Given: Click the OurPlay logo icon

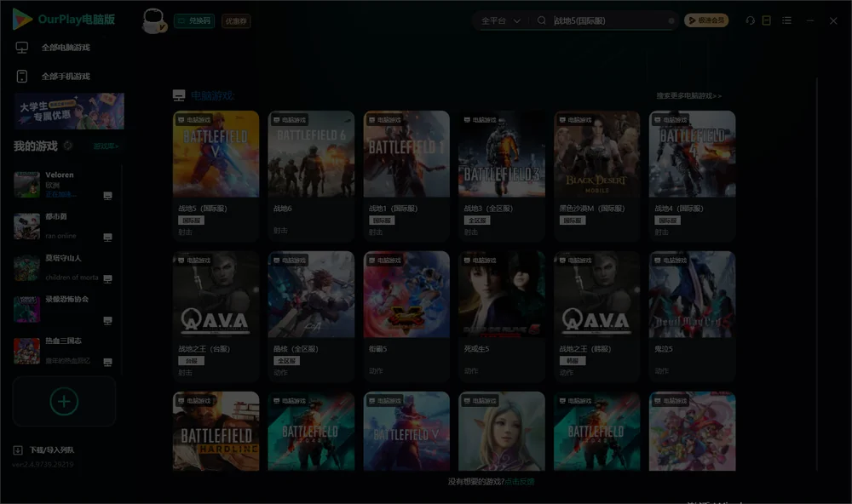Looking at the screenshot, I should click(x=22, y=19).
